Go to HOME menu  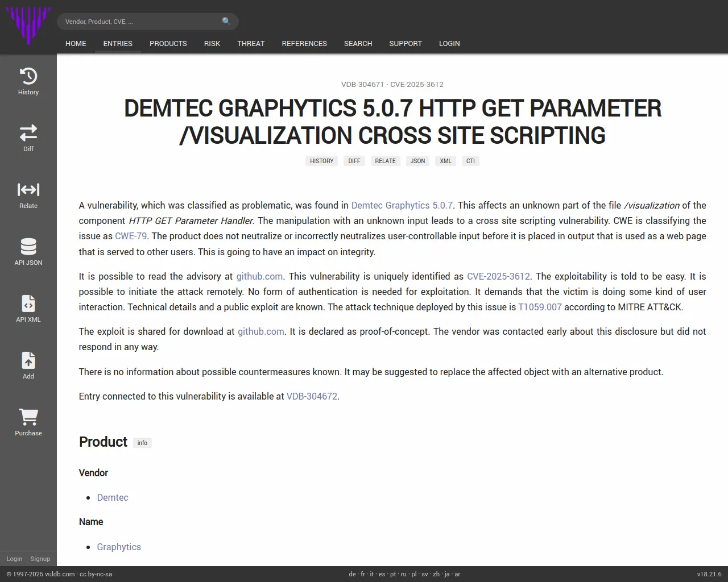[76, 43]
